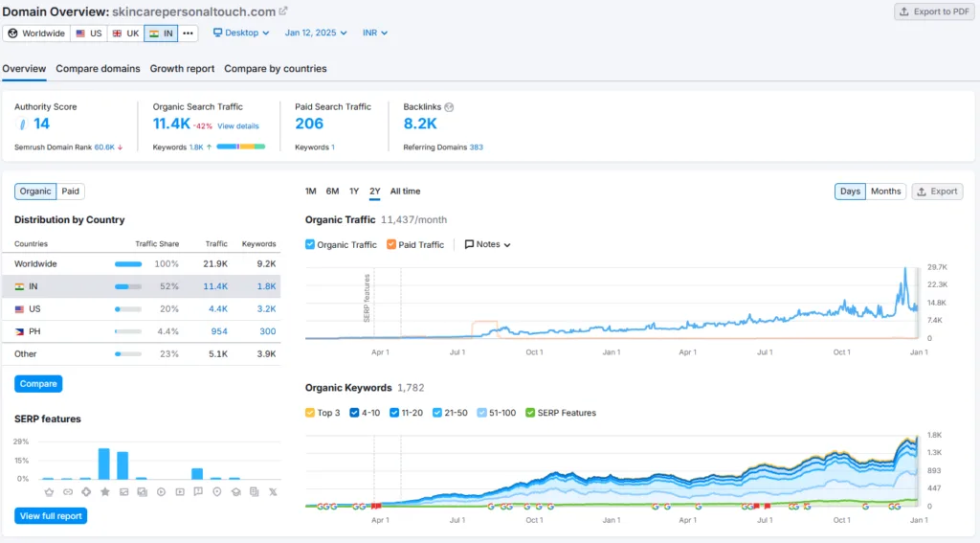Uncheck the Organic Traffic checkbox
Image resolution: width=980 pixels, height=543 pixels.
click(310, 244)
